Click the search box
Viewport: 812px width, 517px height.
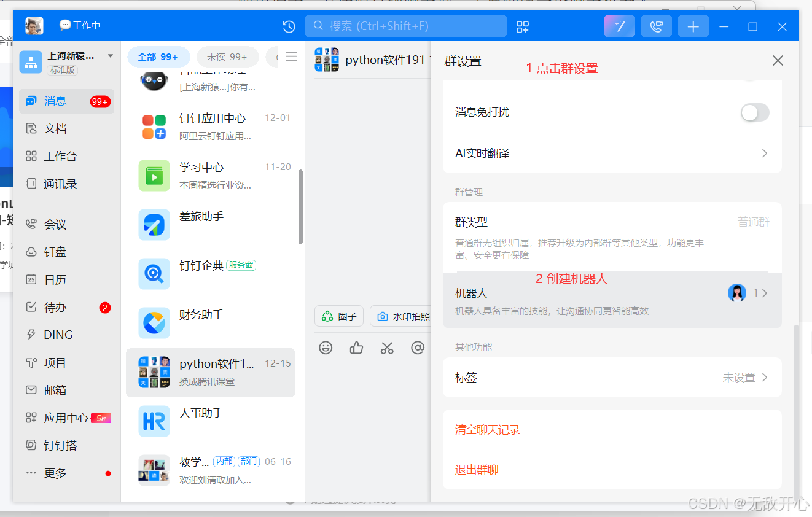pyautogui.click(x=406, y=26)
